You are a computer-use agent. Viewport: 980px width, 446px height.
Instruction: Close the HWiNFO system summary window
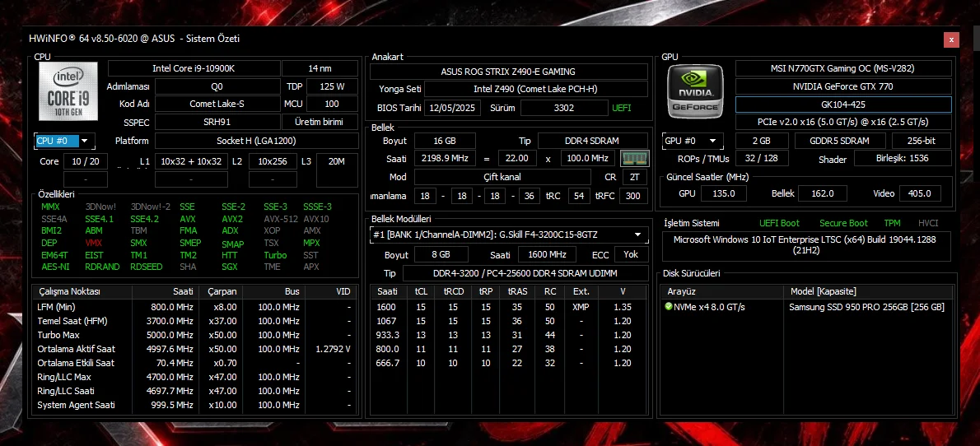[951, 39]
